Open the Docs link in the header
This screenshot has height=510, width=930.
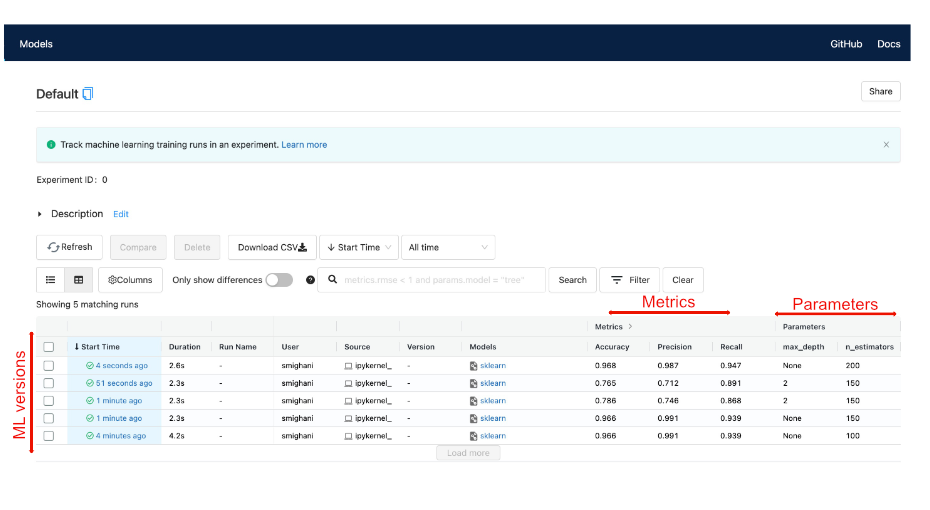click(x=888, y=44)
